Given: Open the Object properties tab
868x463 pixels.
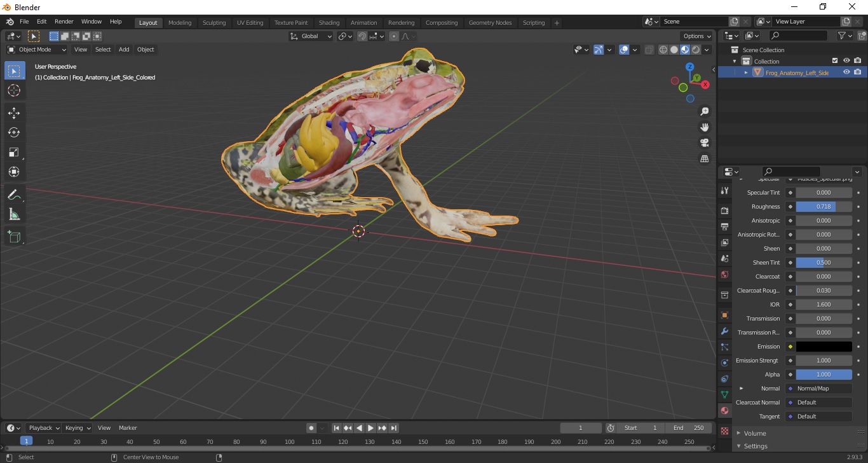Looking at the screenshot, I should click(x=724, y=315).
